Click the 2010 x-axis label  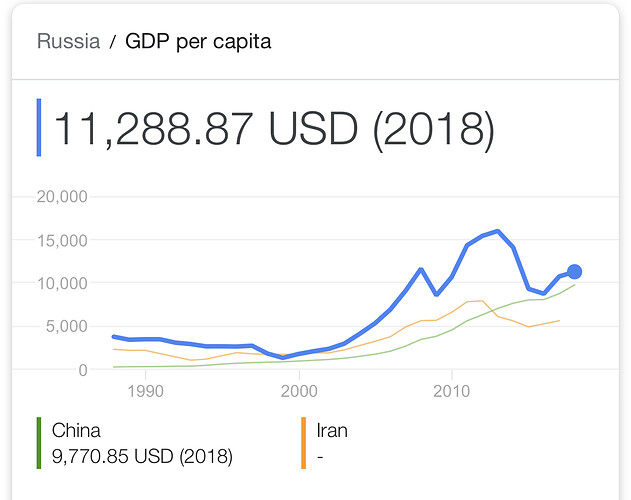click(452, 388)
